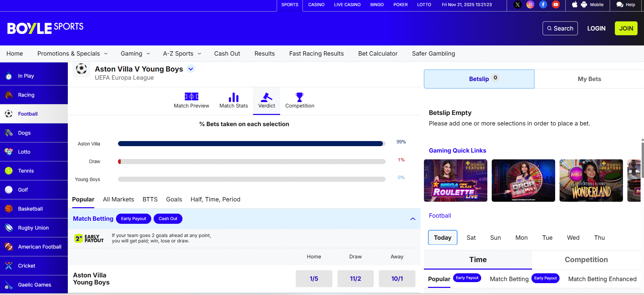The height and width of the screenshot is (295, 644).
Task: Open the My Bets tab
Action: coord(589,79)
